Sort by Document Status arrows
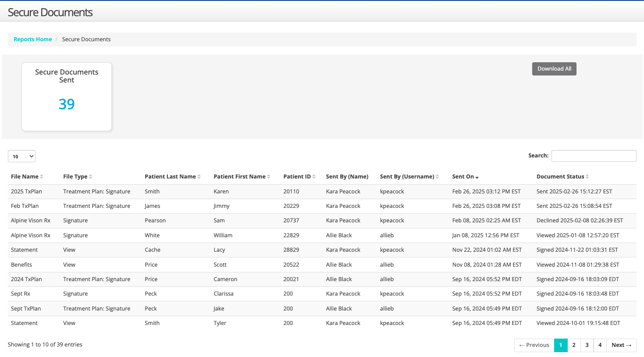The image size is (644, 357). point(587,177)
